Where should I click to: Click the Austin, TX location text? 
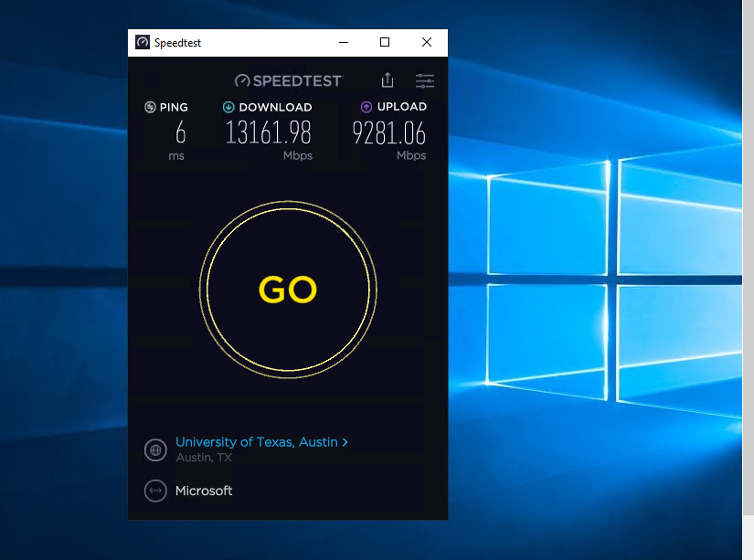[204, 457]
